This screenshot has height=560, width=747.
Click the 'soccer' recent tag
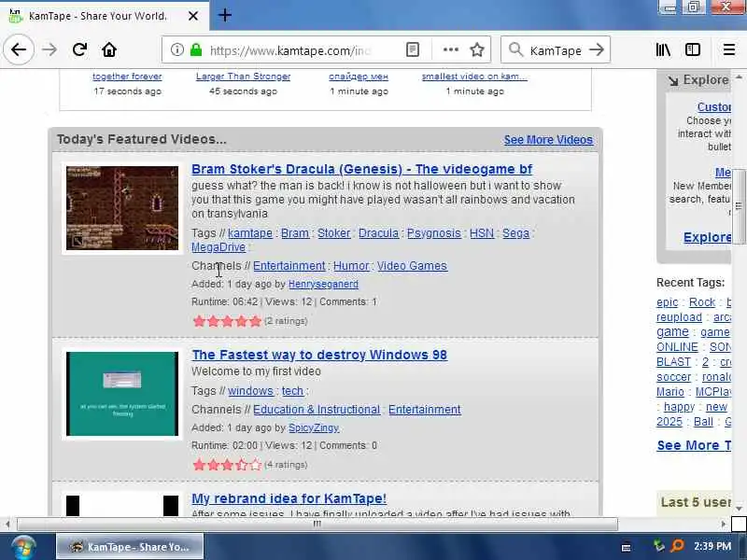673,377
